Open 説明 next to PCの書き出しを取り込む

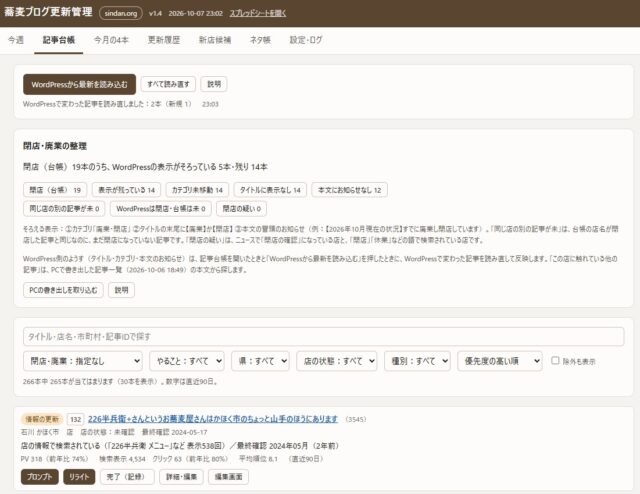(x=121, y=290)
